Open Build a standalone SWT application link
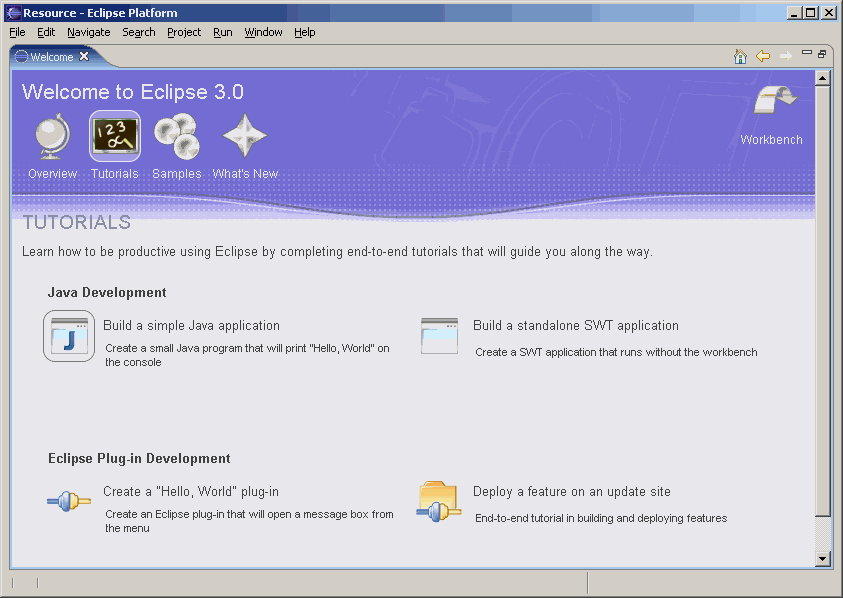The height and width of the screenshot is (598, 843). [576, 325]
